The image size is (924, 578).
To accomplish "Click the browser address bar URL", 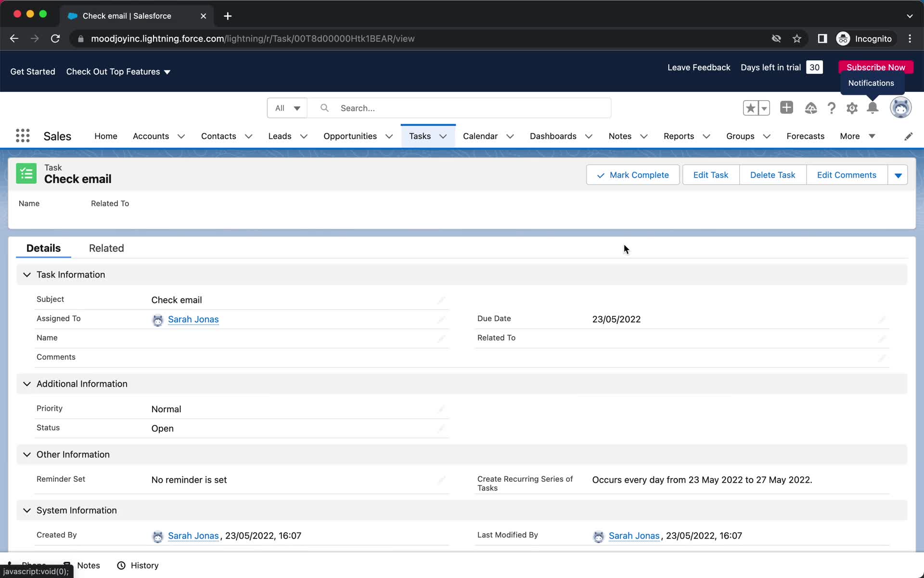I will pyautogui.click(x=253, y=39).
